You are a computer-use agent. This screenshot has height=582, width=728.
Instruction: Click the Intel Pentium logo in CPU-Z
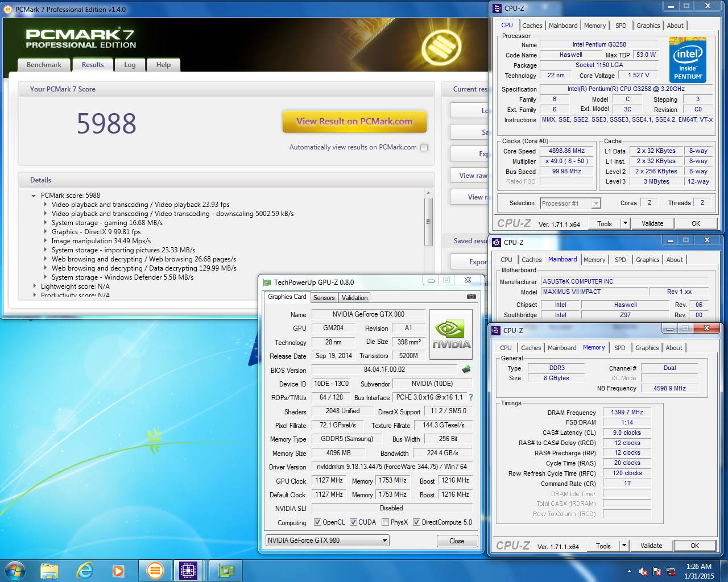click(688, 60)
